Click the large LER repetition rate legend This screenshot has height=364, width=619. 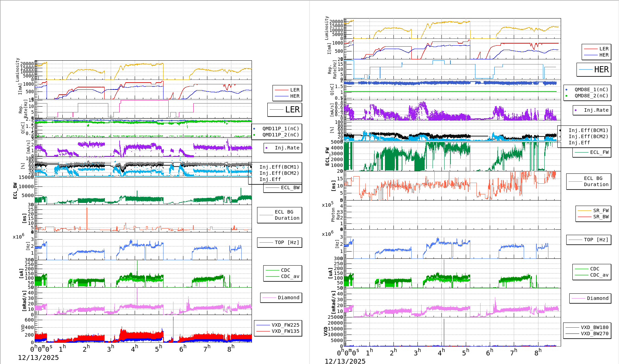(x=285, y=110)
